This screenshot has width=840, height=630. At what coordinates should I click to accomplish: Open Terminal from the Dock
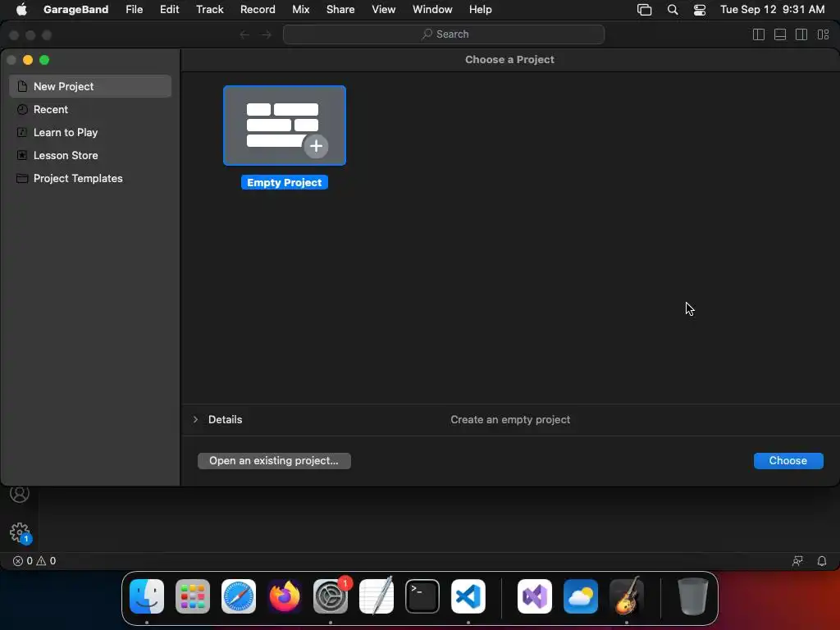click(422, 596)
